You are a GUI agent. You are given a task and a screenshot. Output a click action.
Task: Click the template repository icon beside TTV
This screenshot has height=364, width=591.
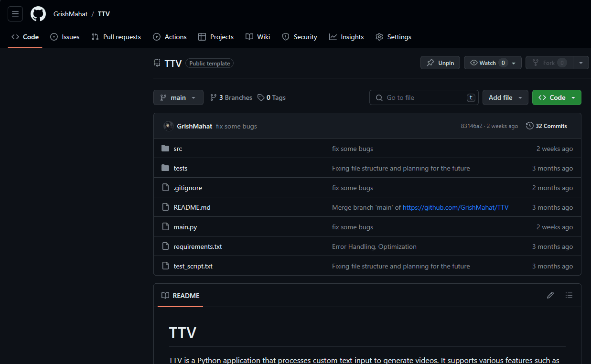[x=157, y=63]
